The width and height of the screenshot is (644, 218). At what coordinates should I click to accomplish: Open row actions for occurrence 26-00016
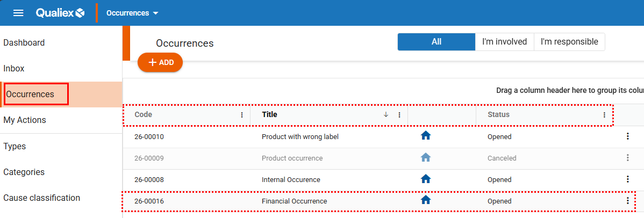point(627,201)
